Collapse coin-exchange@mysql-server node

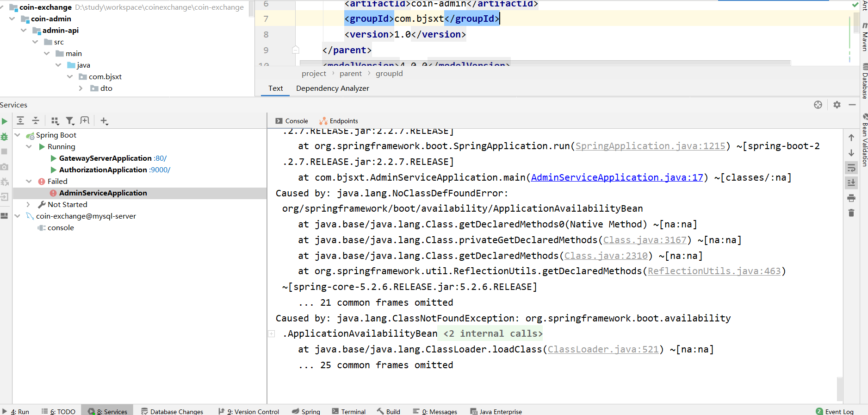pyautogui.click(x=18, y=216)
